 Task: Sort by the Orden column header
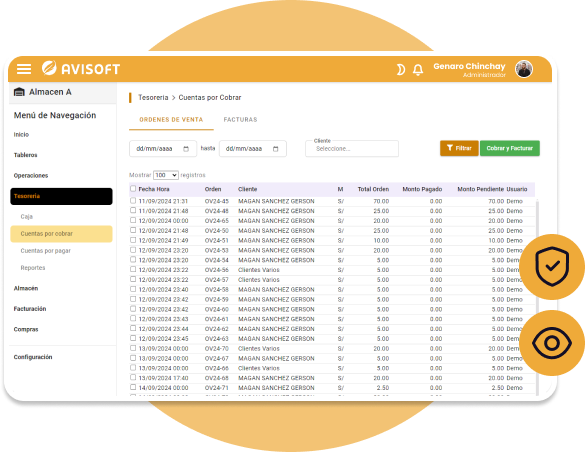coord(213,189)
